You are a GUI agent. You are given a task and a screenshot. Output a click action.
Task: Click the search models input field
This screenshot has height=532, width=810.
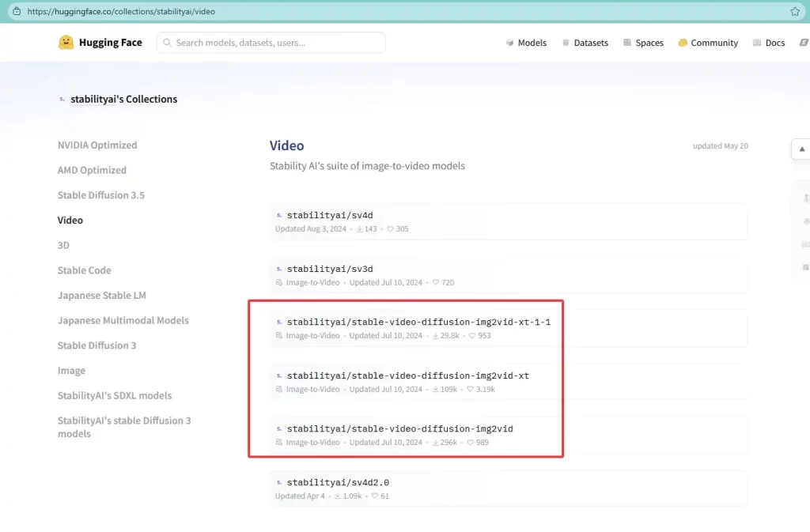tap(271, 43)
